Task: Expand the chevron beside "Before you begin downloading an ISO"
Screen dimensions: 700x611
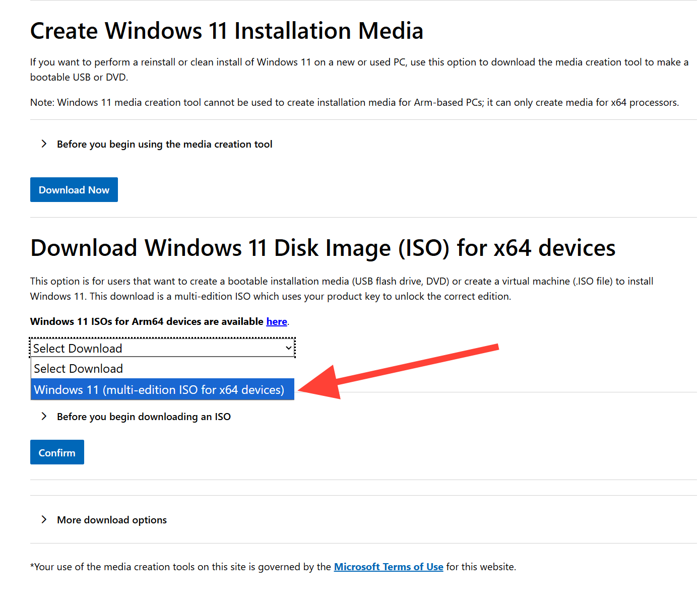Action: point(44,417)
